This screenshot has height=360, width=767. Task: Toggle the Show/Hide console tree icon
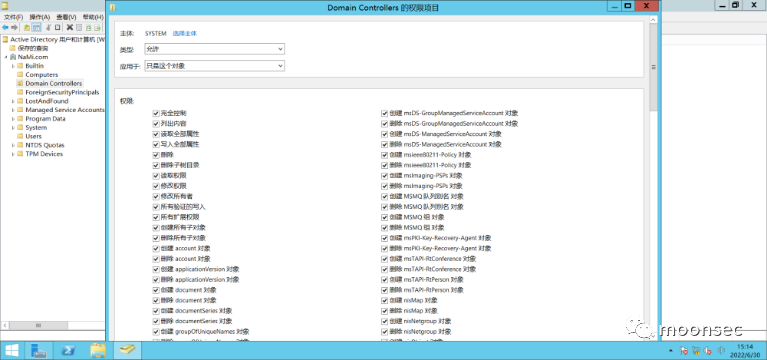point(36,27)
